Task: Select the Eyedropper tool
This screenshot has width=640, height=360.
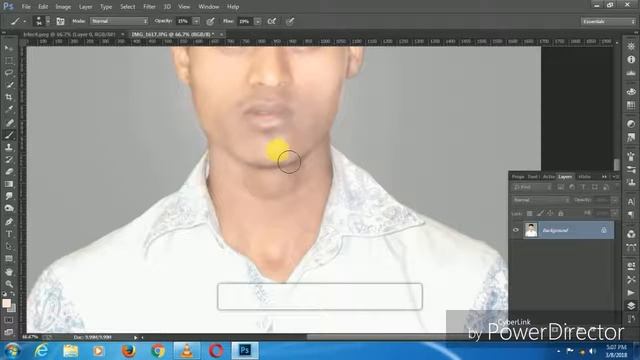Action: coord(9,109)
